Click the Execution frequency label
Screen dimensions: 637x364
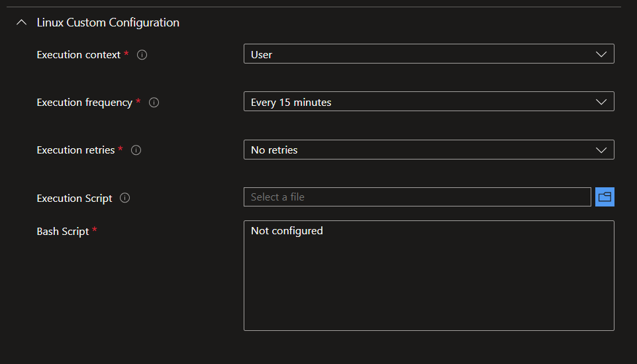(x=85, y=103)
